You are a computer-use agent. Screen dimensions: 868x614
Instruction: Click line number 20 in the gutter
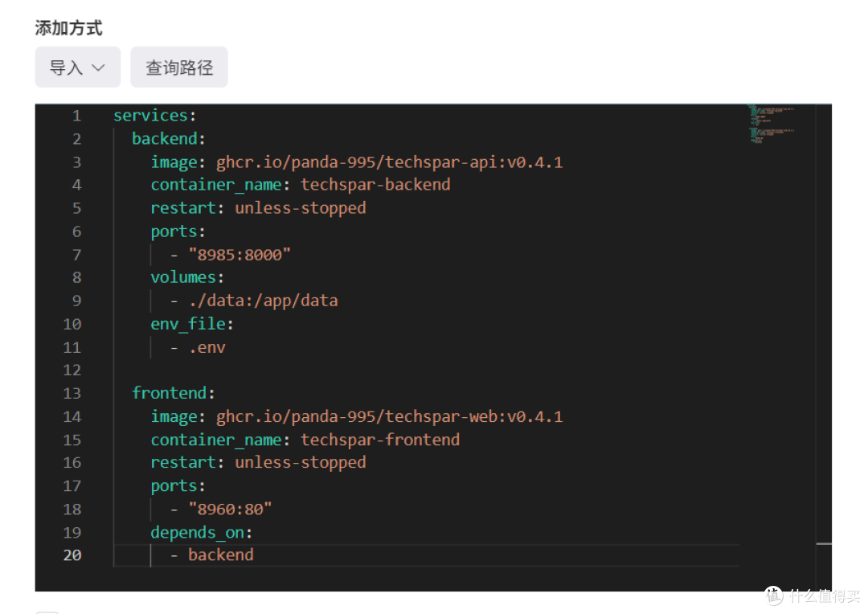[x=72, y=555]
